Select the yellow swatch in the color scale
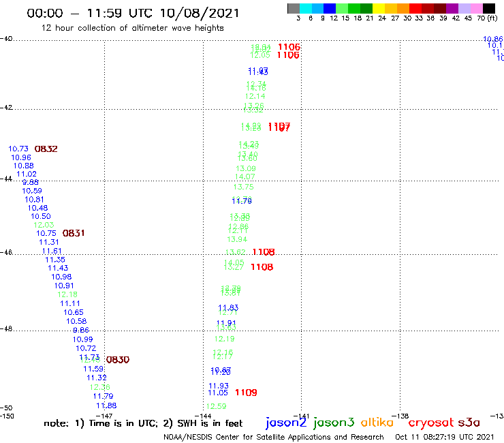The width and height of the screenshot is (504, 443). coord(379,8)
